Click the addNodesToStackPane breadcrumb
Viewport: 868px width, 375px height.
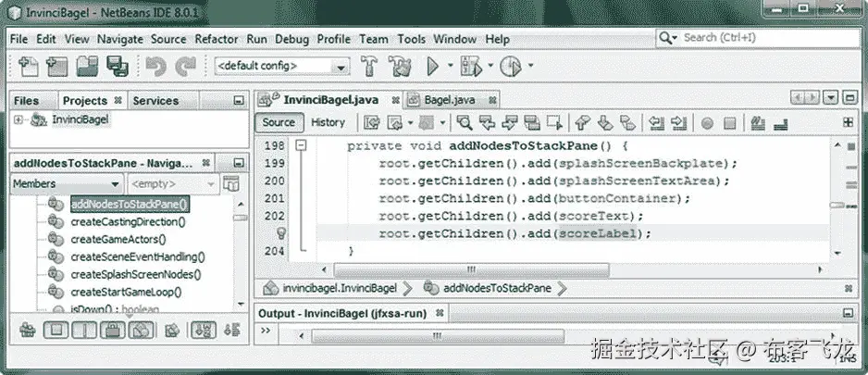(497, 288)
